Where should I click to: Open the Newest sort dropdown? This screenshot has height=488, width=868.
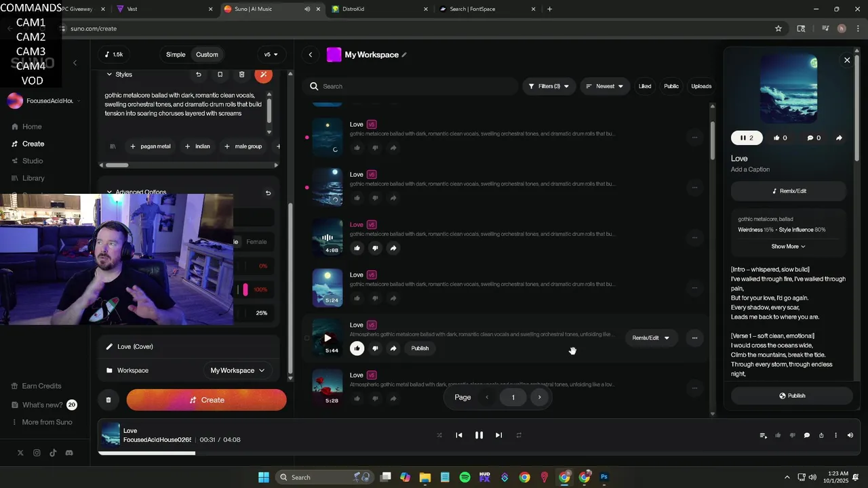605,86
